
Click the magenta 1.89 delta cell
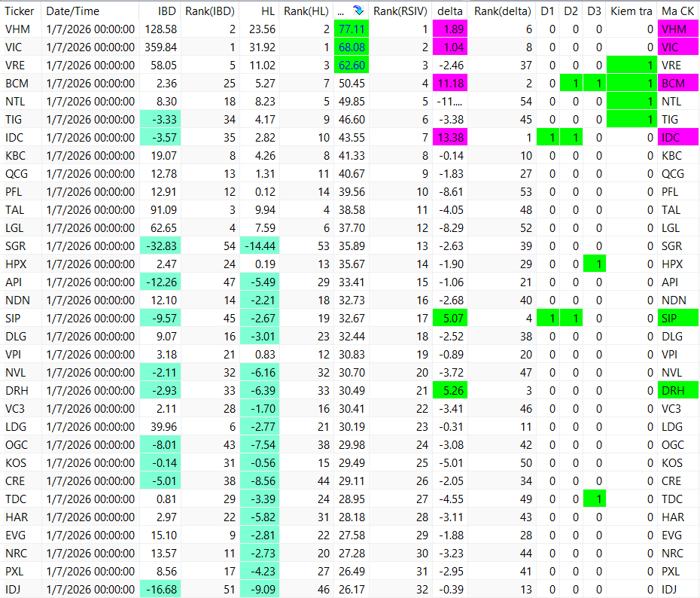click(450, 29)
